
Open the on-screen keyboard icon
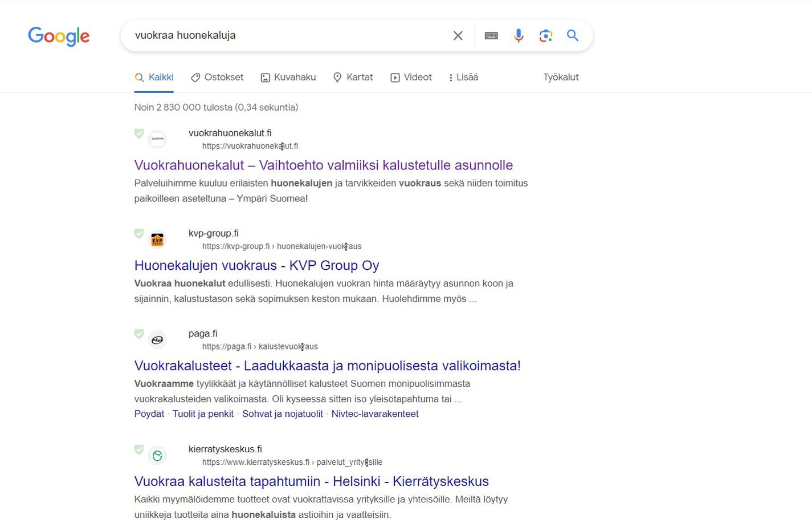point(491,36)
